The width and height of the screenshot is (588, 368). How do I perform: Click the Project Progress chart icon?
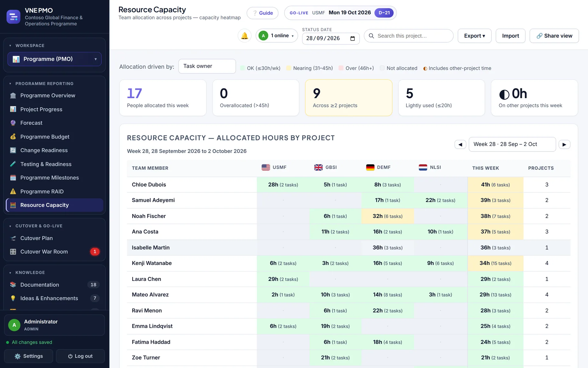[13, 109]
